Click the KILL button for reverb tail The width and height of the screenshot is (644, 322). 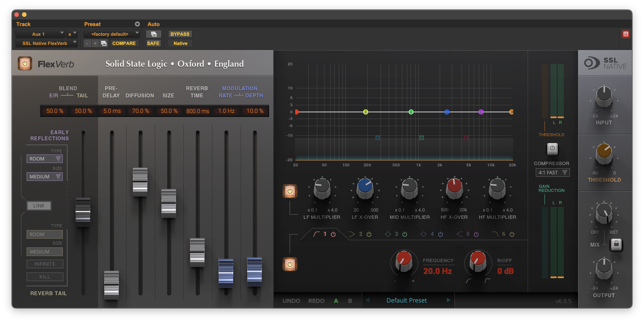pos(45,277)
